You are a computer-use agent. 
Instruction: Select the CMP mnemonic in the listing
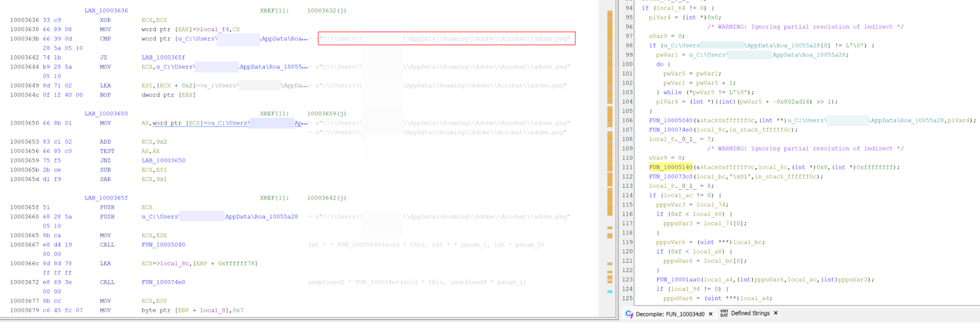(x=106, y=39)
